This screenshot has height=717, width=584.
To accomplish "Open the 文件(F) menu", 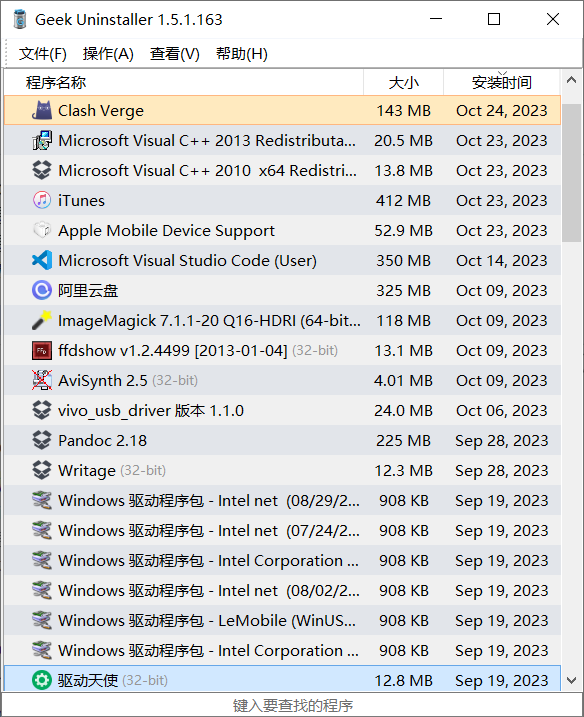I will 43,54.
